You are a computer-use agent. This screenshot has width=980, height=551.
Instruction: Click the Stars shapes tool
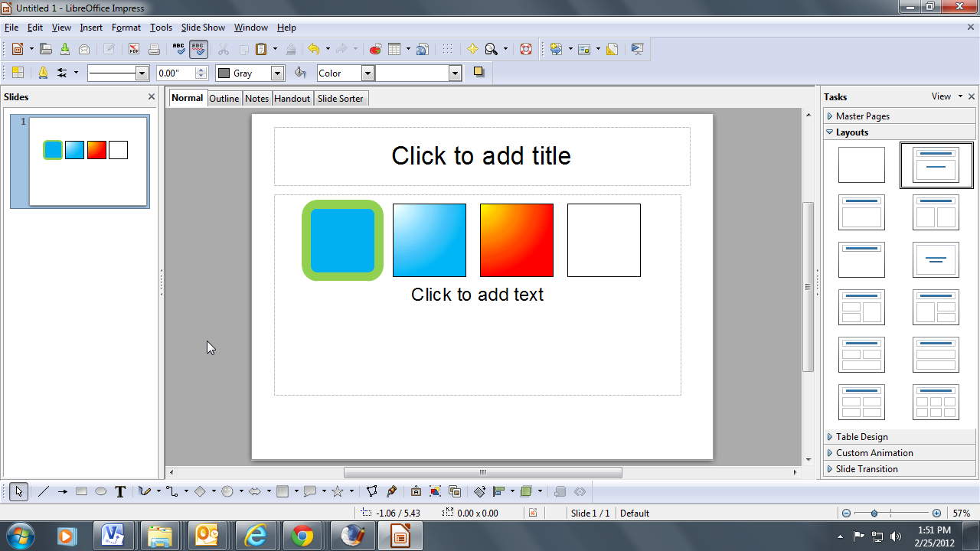(337, 492)
